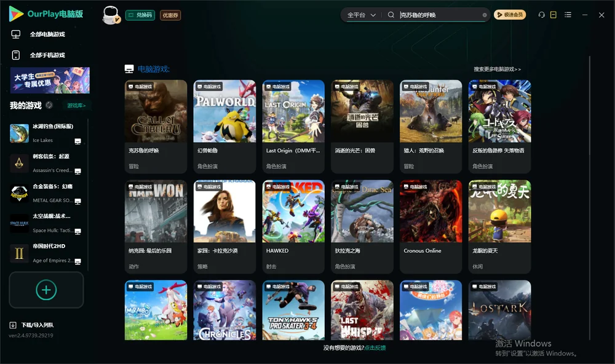Open the Miraibo game card

point(156,310)
